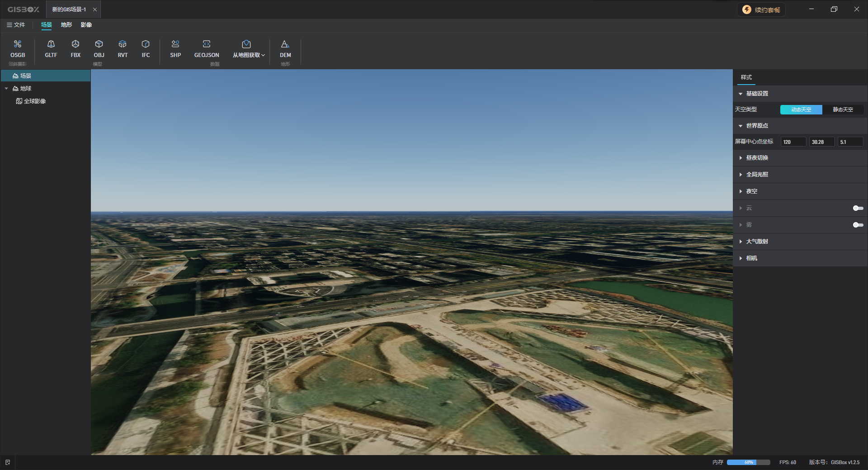Switch to the 地形 ribbon tab
868x470 pixels.
pos(66,25)
